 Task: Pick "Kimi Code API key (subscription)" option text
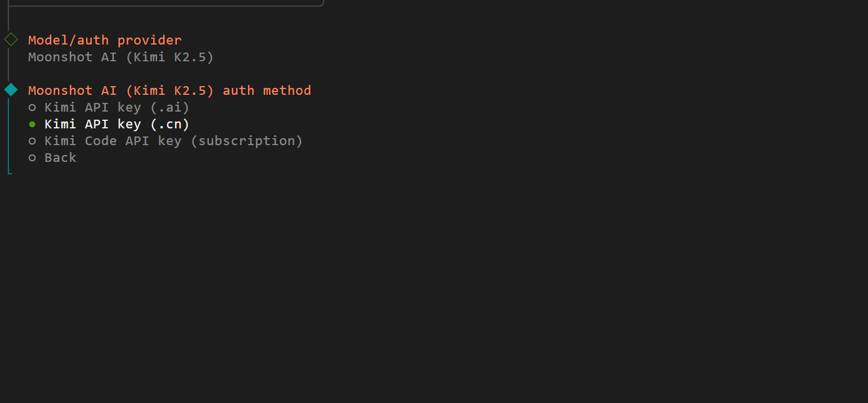coord(173,141)
